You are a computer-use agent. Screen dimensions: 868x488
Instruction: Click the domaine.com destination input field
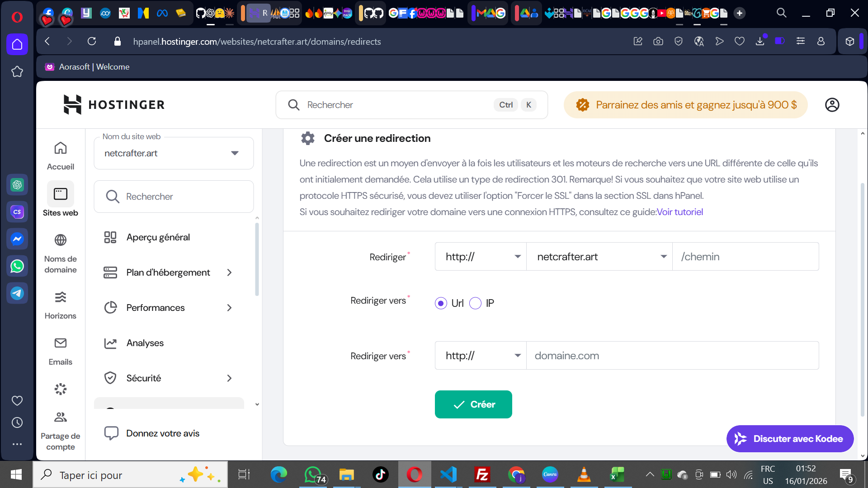pyautogui.click(x=672, y=356)
